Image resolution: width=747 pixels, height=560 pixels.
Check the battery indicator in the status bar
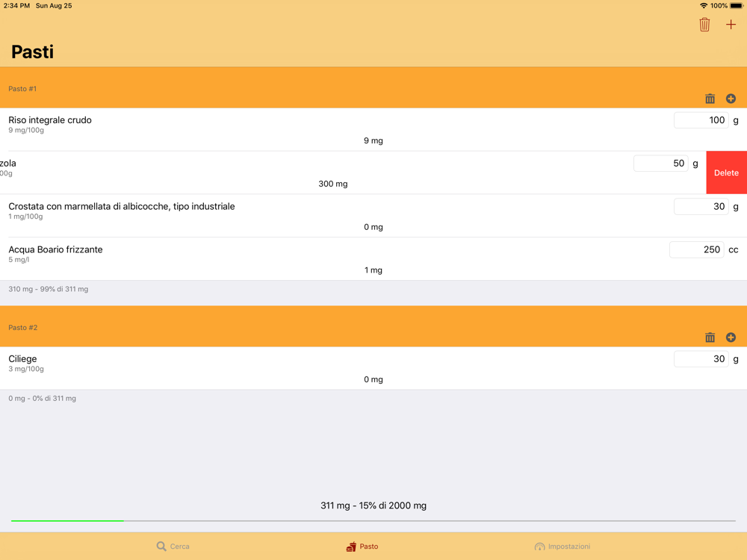coord(736,6)
